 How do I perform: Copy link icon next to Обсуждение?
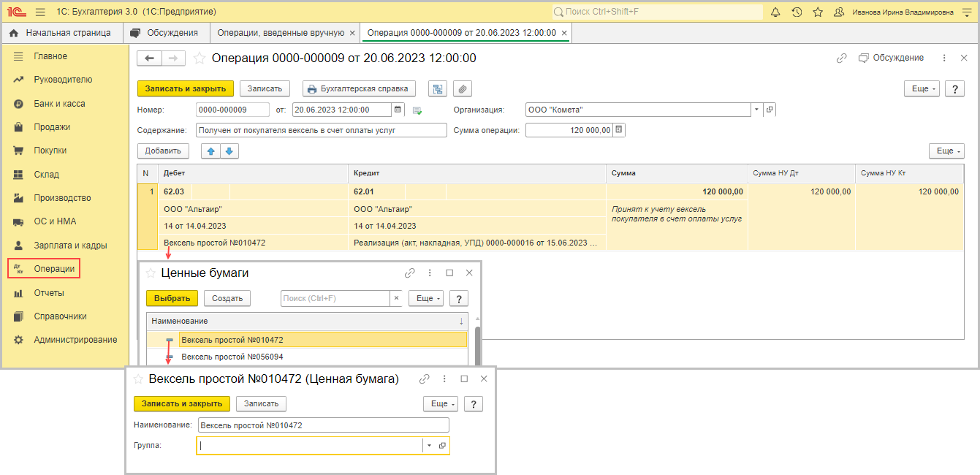841,58
